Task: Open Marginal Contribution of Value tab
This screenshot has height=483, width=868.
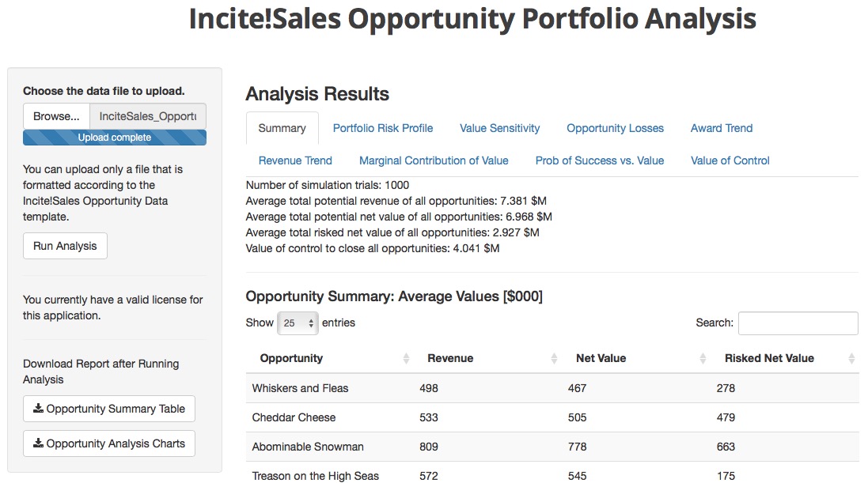Action: (434, 161)
